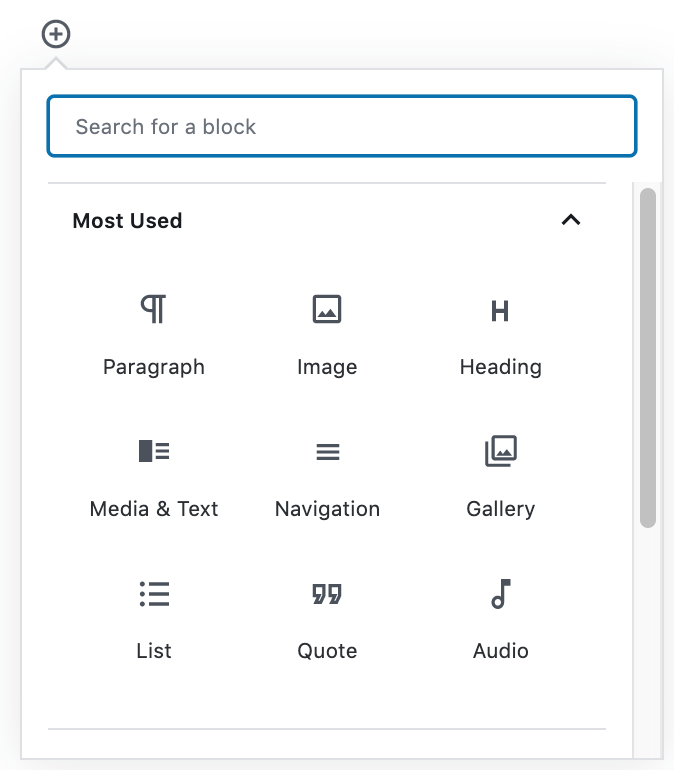Viewport: 674px width, 770px height.
Task: Click the block list vertical scrollbar
Action: [x=648, y=357]
